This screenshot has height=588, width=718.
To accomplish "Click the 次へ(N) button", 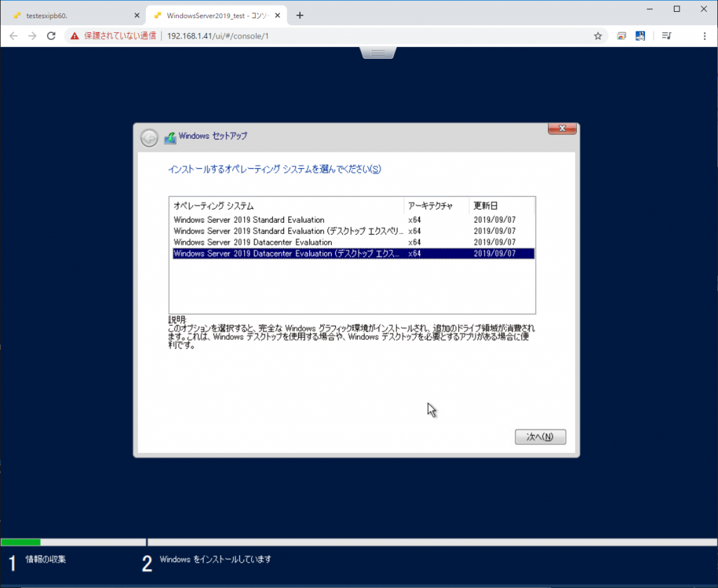I will click(541, 437).
